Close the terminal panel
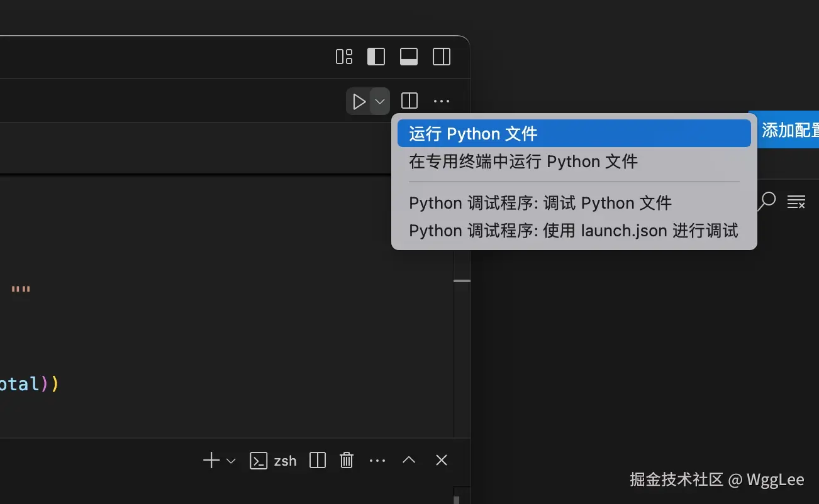The image size is (819, 504). click(442, 460)
